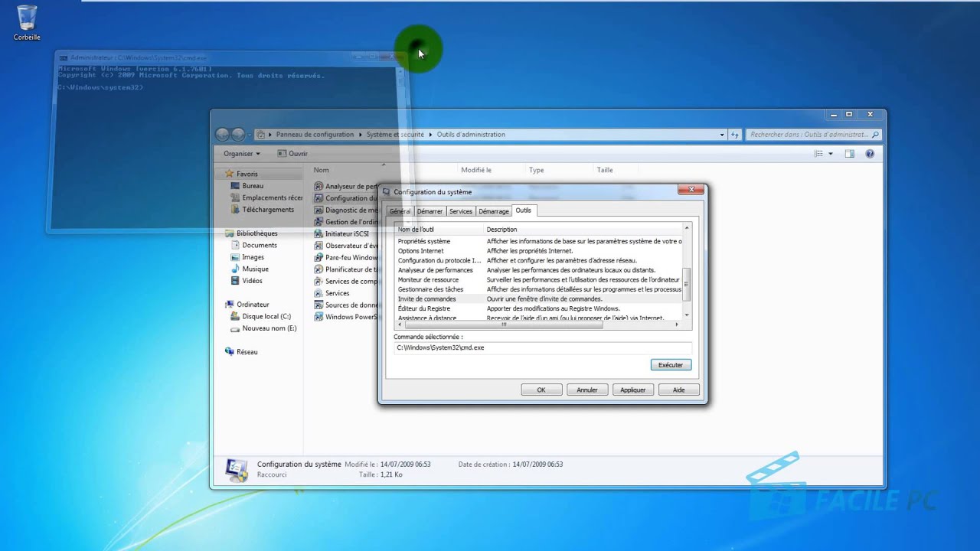980x551 pixels.
Task: Click the Explorer back navigation arrow
Action: 223,134
